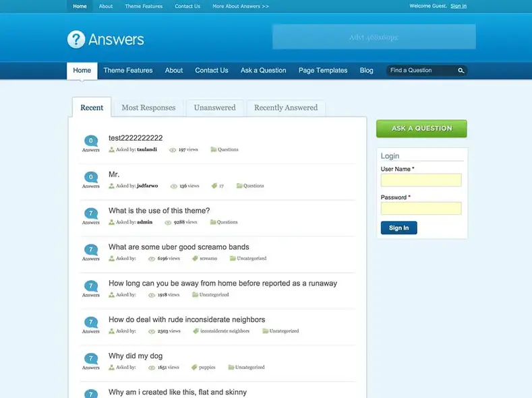Image resolution: width=532 pixels, height=398 pixels.
Task: Open question titled test2222222222
Action: click(x=136, y=138)
